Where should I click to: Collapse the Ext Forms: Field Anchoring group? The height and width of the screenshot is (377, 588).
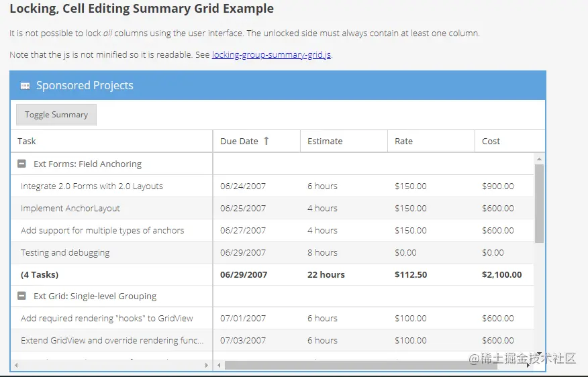[21, 164]
